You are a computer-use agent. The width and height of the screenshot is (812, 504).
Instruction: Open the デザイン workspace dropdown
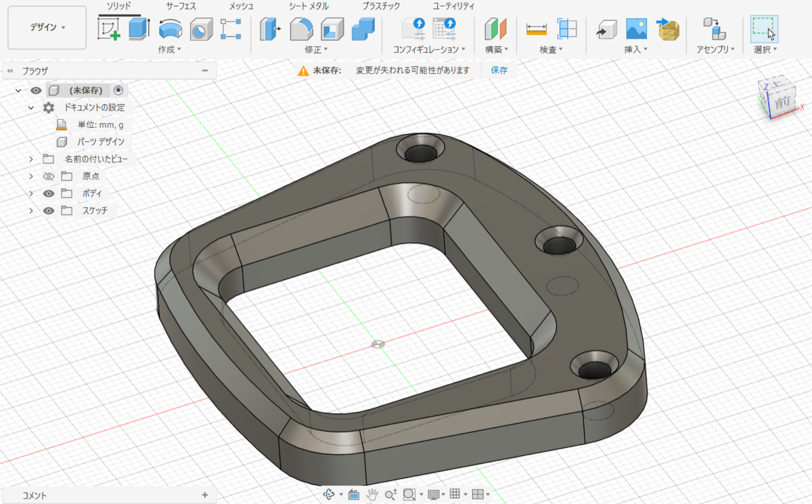47,28
